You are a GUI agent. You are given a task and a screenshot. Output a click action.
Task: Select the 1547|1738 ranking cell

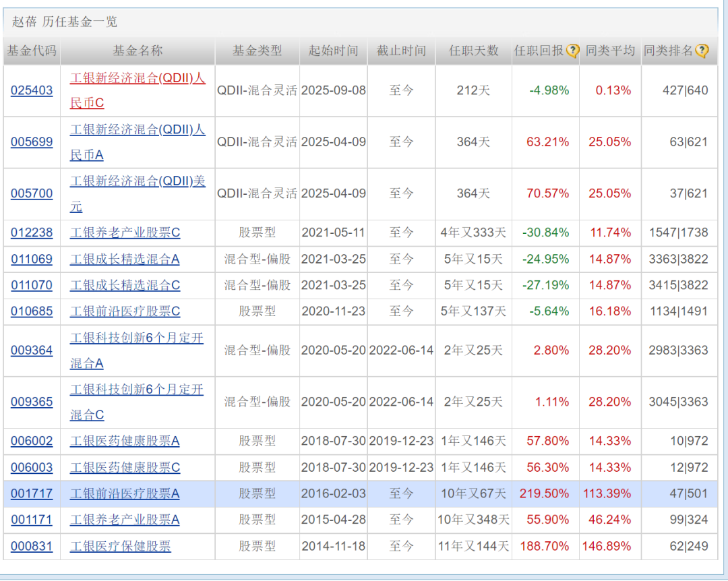pos(678,233)
